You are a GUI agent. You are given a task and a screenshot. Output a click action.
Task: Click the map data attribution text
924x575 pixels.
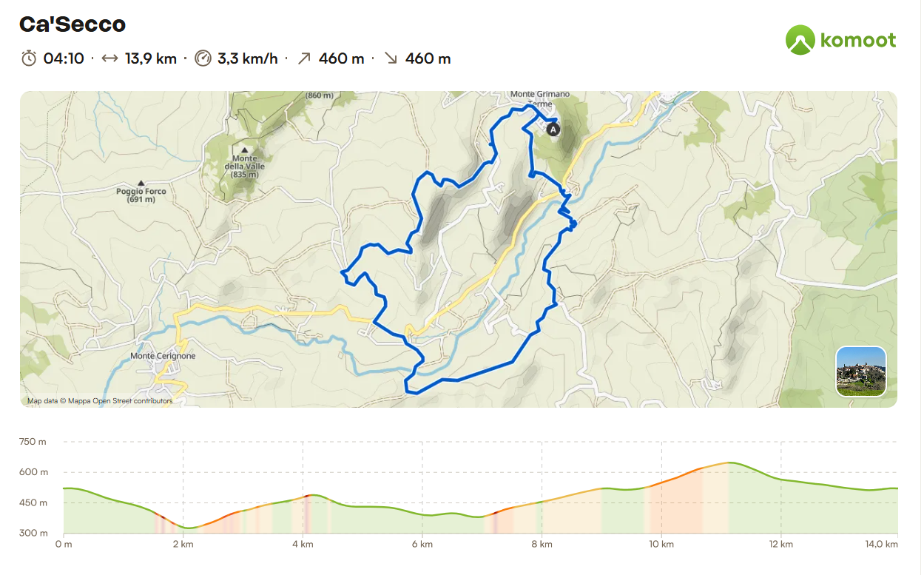tap(100, 401)
